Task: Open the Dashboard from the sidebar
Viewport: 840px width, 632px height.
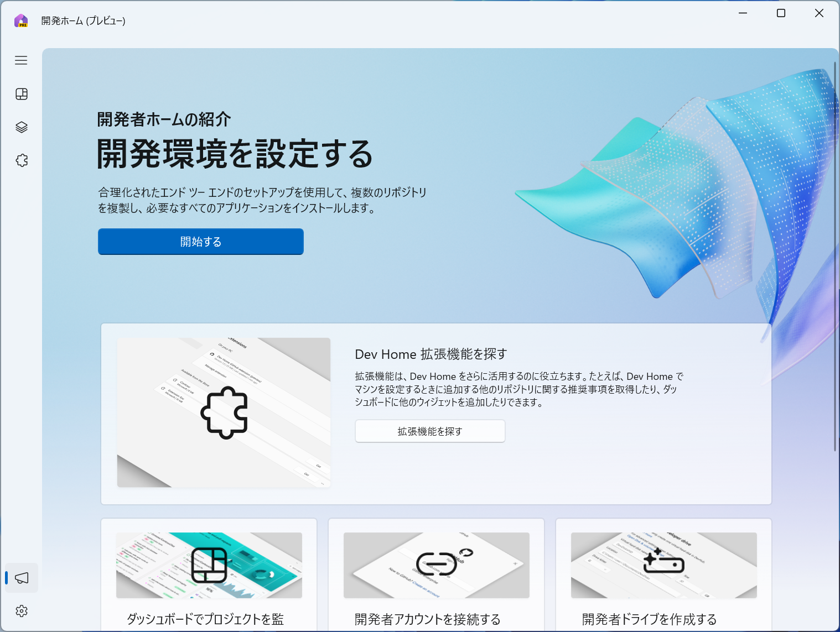Action: click(21, 94)
